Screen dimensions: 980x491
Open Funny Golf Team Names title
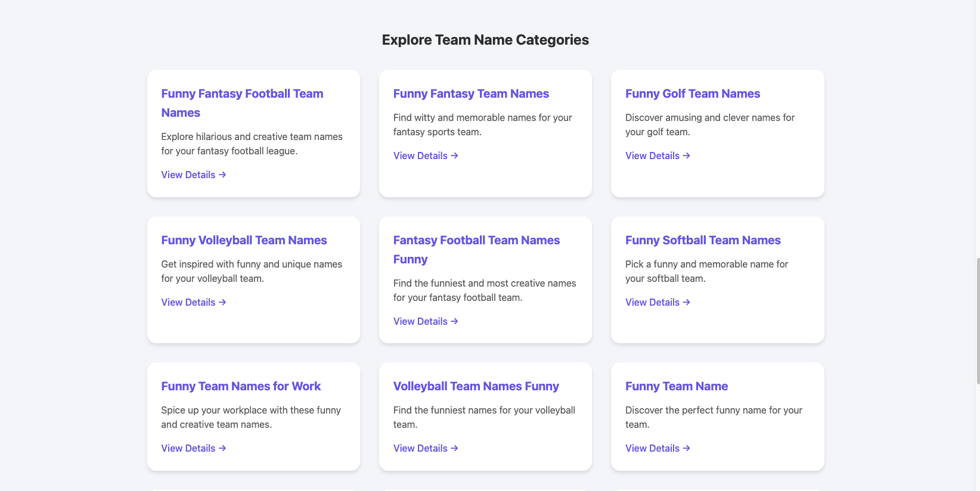(693, 94)
